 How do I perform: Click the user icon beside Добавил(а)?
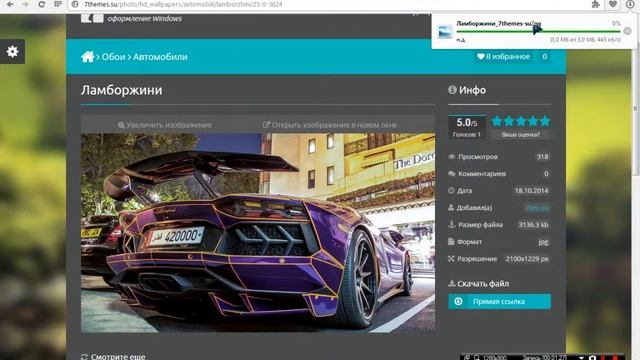point(451,208)
